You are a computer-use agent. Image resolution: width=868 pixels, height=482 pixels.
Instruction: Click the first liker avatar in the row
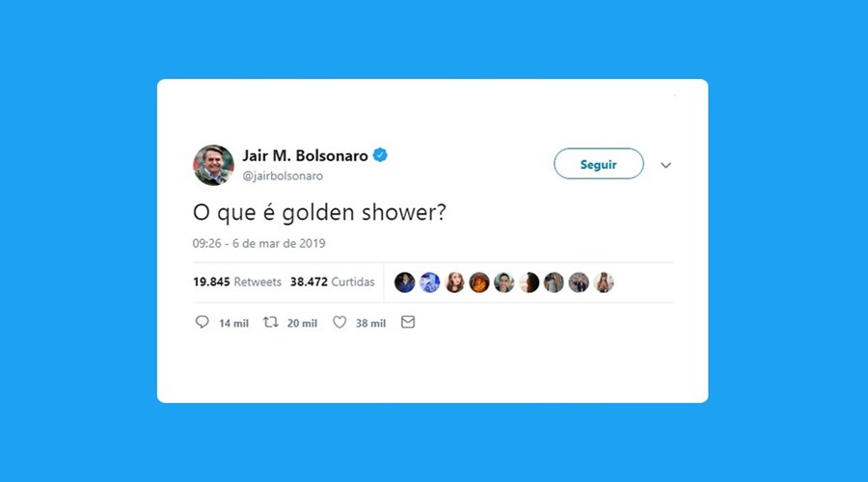(x=405, y=282)
